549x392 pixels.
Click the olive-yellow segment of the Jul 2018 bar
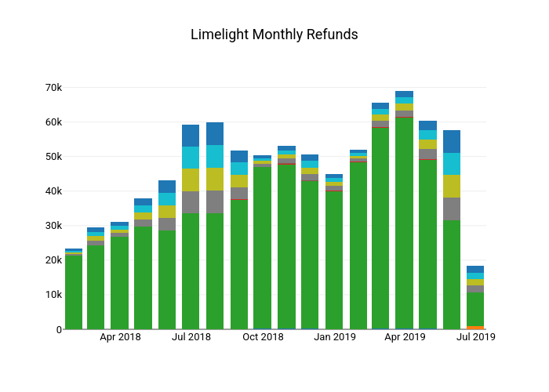pos(191,180)
